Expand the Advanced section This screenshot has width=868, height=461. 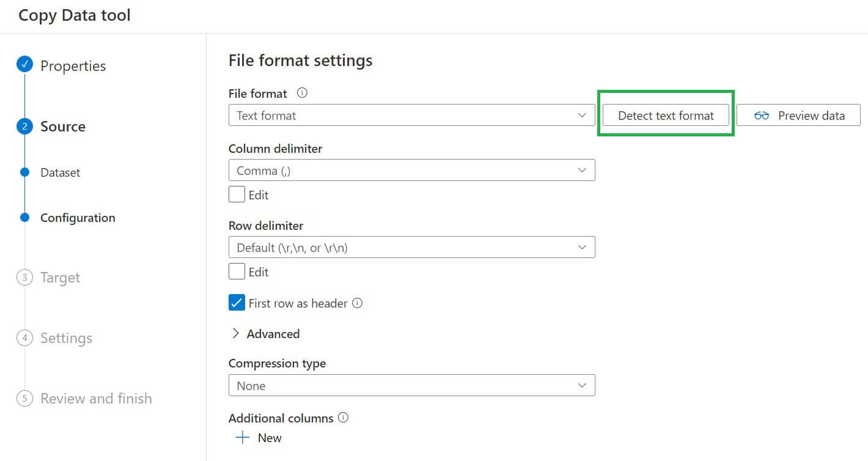(265, 334)
